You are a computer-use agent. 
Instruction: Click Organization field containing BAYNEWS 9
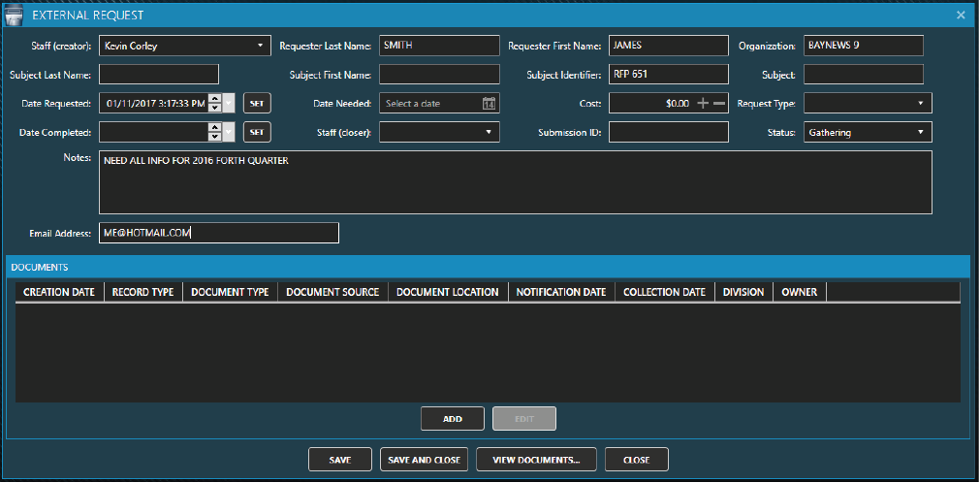(x=863, y=46)
